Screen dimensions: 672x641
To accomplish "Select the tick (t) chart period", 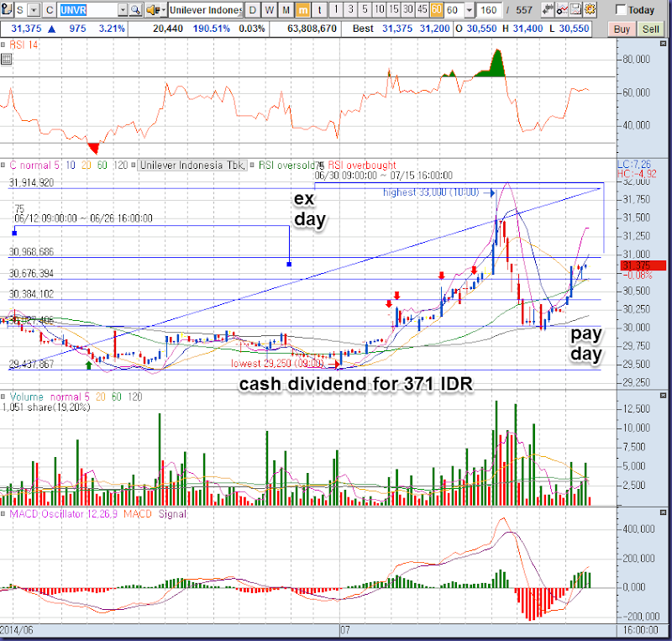I will click(x=320, y=10).
